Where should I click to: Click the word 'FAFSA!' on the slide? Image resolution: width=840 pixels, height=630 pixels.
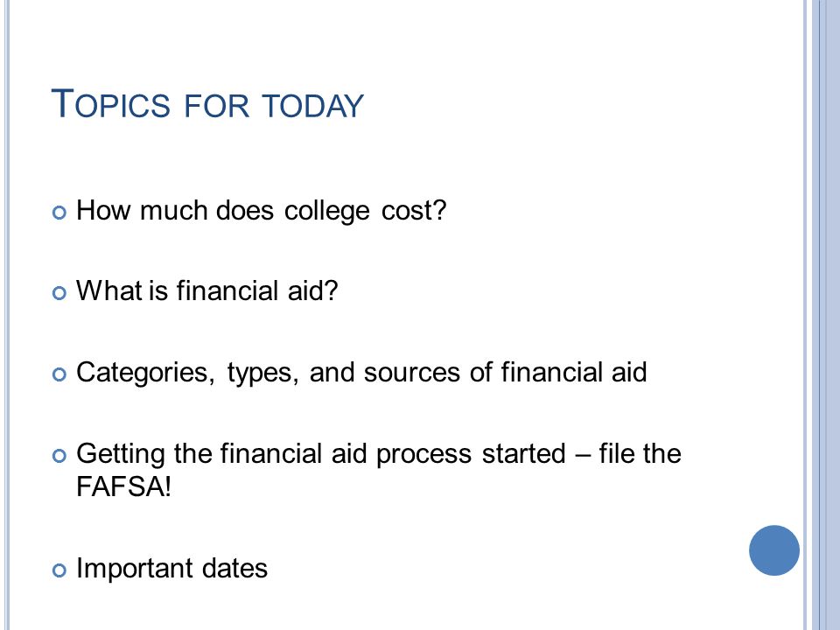(x=123, y=486)
